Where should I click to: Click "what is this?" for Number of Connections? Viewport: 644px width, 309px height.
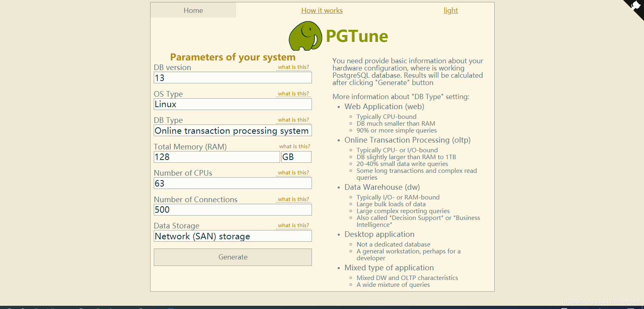(x=293, y=199)
